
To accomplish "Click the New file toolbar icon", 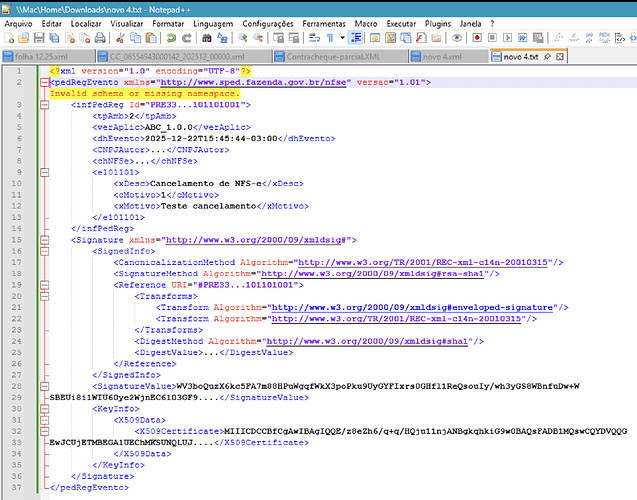I will click(x=10, y=37).
